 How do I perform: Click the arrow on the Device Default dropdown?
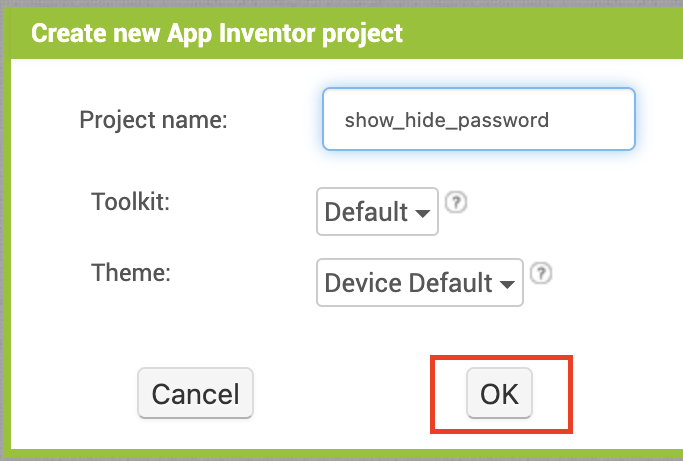tap(507, 284)
